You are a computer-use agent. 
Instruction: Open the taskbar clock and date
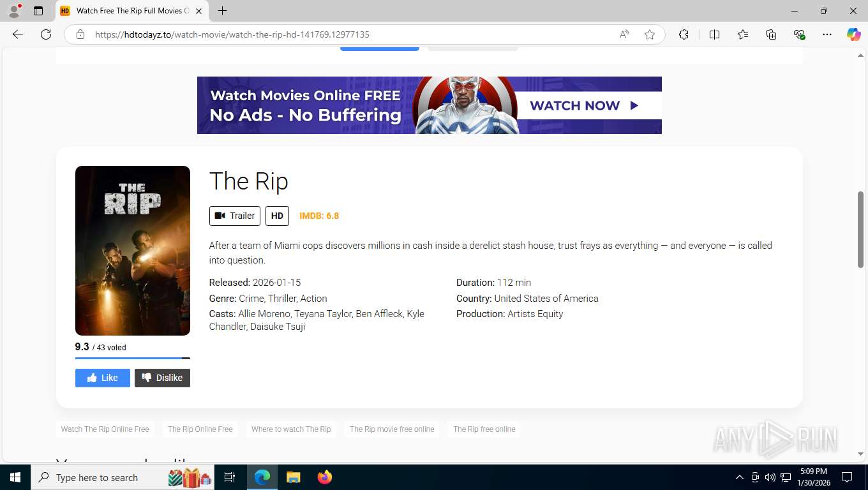[x=813, y=477]
